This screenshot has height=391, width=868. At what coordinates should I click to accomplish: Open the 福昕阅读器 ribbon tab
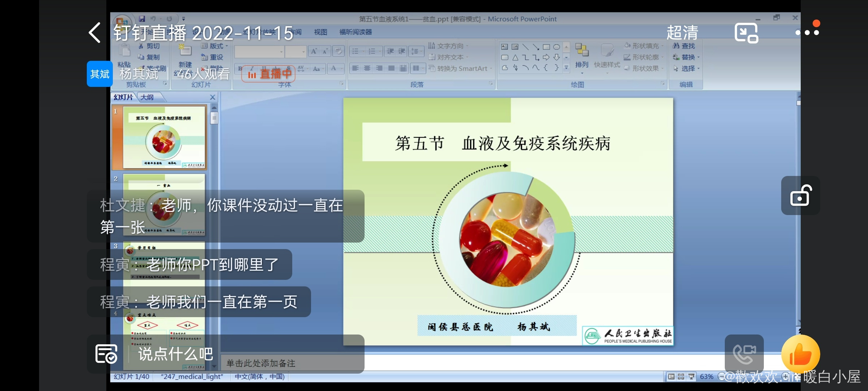[x=356, y=32]
